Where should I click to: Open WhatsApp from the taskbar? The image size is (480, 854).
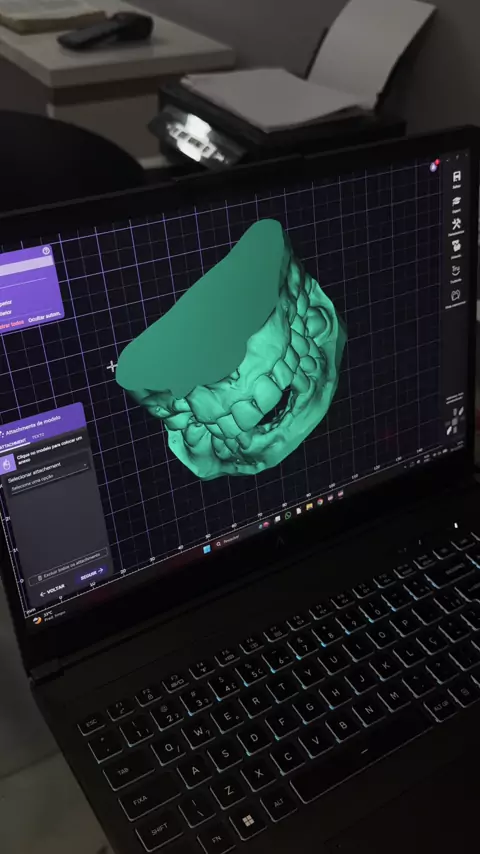[x=288, y=515]
